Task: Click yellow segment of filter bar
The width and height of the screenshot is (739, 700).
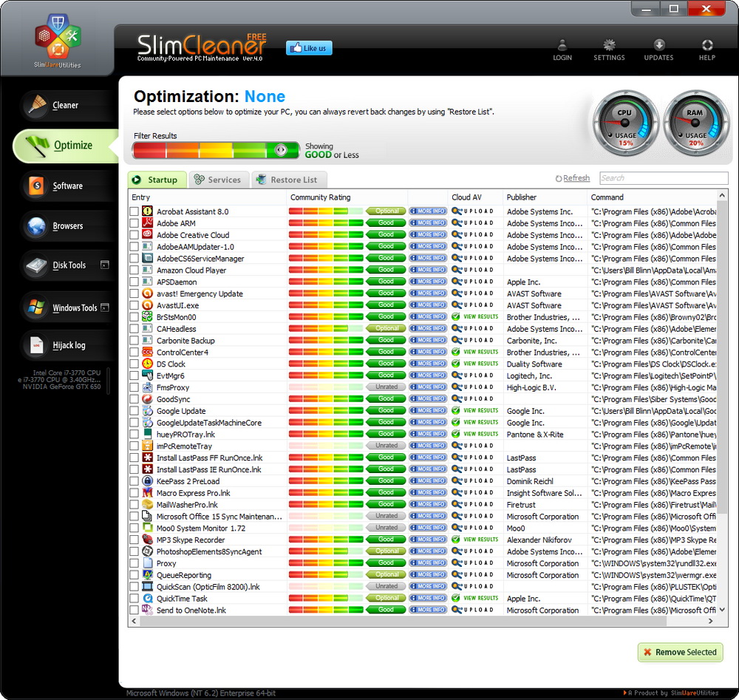Action: [x=216, y=150]
